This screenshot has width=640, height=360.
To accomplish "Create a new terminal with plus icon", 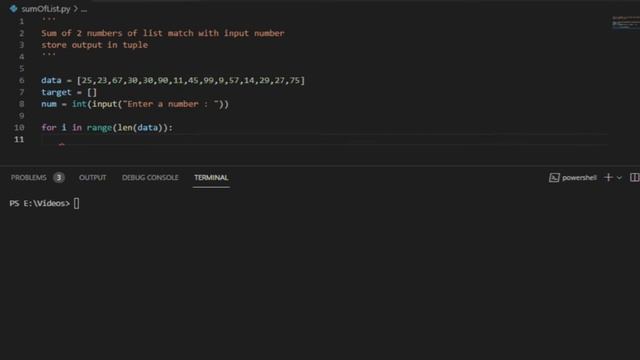I will pos(608,177).
